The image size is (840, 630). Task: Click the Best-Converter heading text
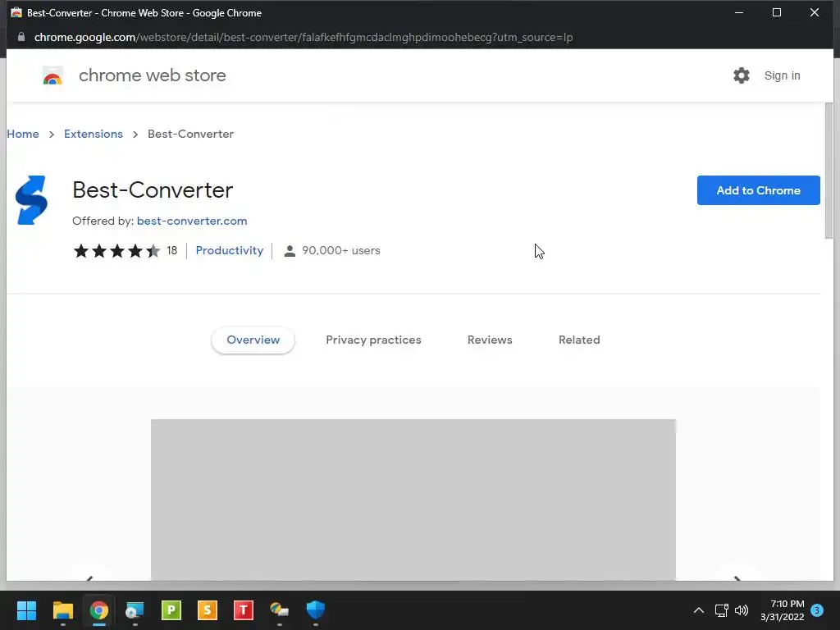(x=153, y=190)
